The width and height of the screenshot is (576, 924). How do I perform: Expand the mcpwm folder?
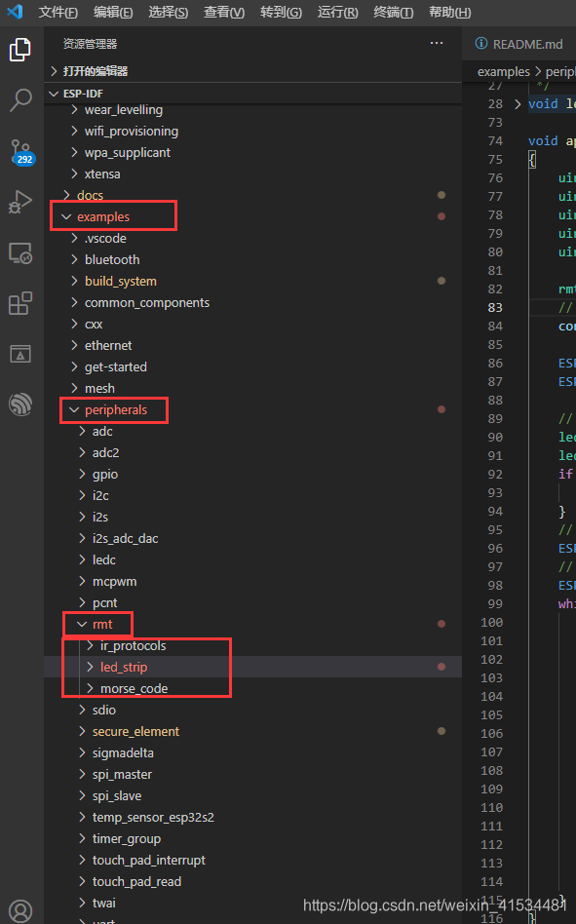pyautogui.click(x=253, y=581)
